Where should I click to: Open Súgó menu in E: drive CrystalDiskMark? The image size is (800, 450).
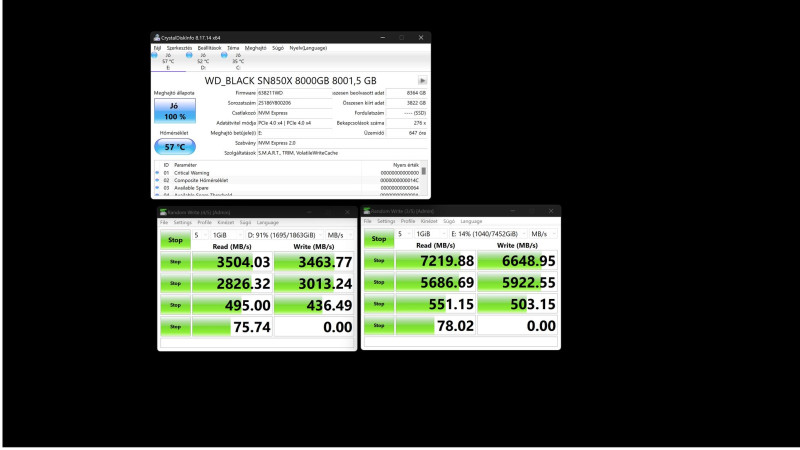449,221
